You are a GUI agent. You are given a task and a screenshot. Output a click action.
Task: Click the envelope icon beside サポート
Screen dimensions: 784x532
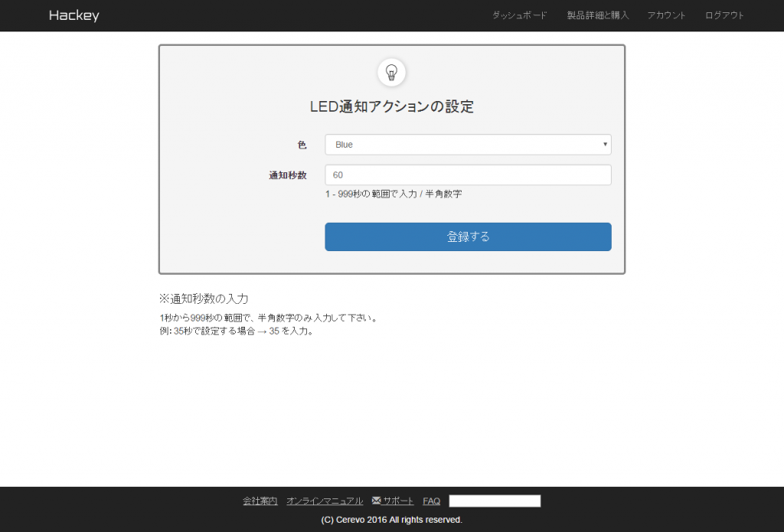coord(376,501)
